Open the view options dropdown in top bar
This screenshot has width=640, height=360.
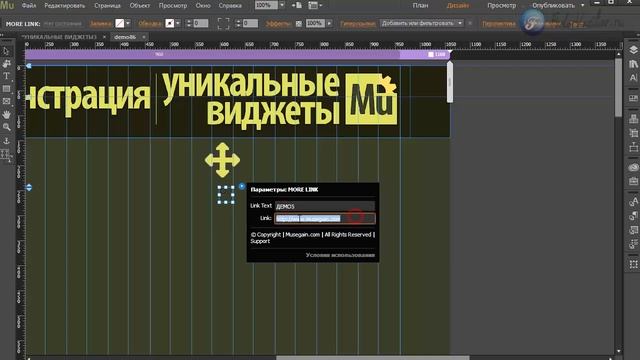315,5
